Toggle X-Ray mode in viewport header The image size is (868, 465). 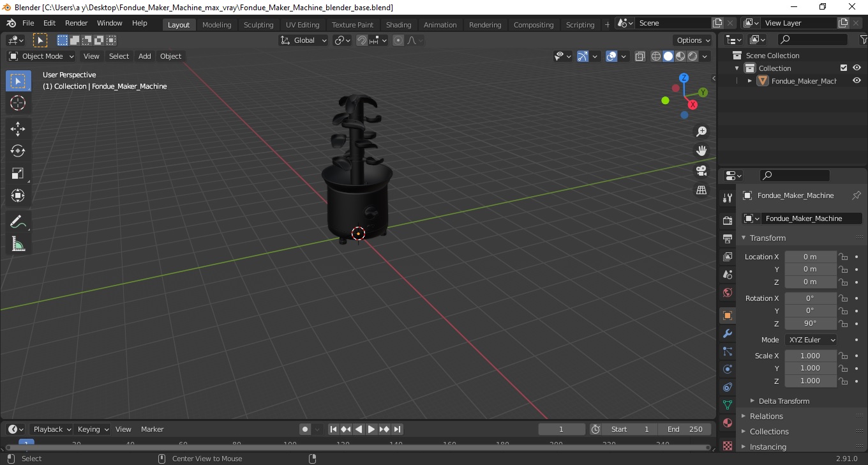coord(640,56)
